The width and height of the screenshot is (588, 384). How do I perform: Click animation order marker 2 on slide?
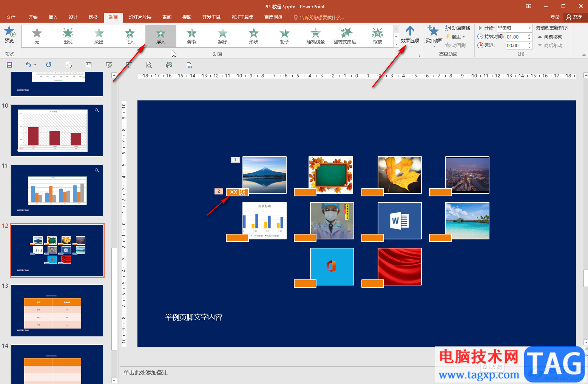pyautogui.click(x=219, y=191)
